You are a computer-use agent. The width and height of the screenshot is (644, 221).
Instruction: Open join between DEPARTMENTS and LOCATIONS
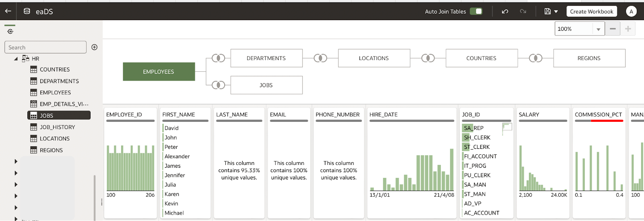click(320, 58)
